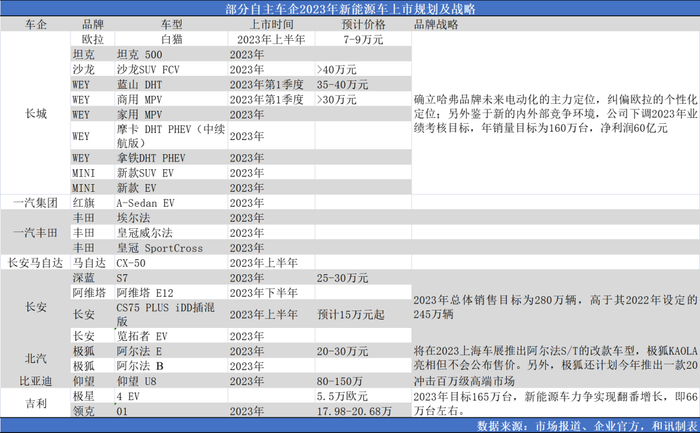Click the '欧拉' brand cell
The height and width of the screenshot is (433, 700).
coord(93,39)
